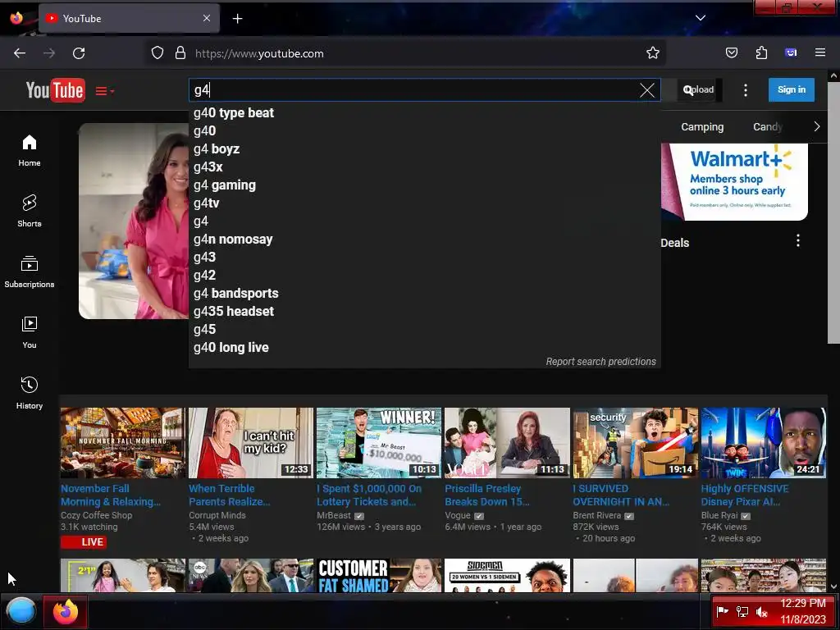Open the Start orb button
This screenshot has height=630, width=840.
(x=21, y=611)
